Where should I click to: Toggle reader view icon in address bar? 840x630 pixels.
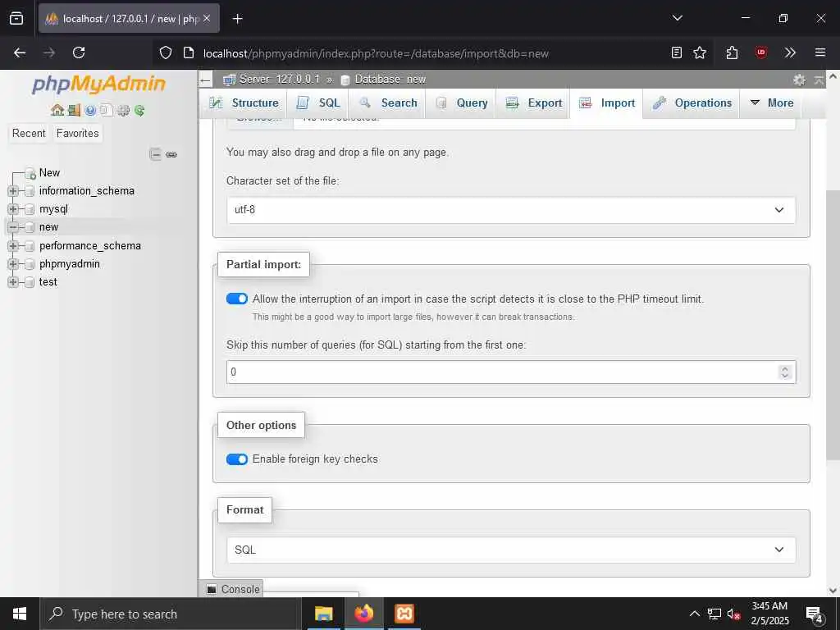tap(677, 52)
